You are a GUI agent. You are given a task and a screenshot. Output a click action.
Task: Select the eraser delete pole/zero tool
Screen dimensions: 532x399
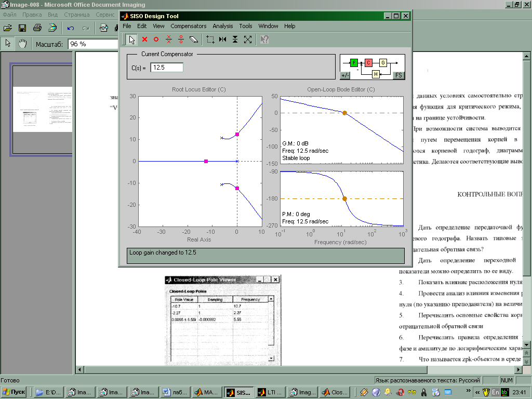coord(193,39)
